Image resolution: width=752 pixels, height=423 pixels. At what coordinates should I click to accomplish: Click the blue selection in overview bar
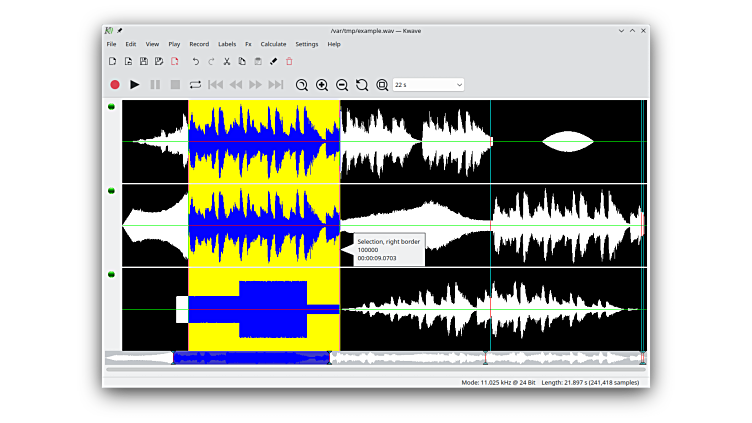[250, 357]
